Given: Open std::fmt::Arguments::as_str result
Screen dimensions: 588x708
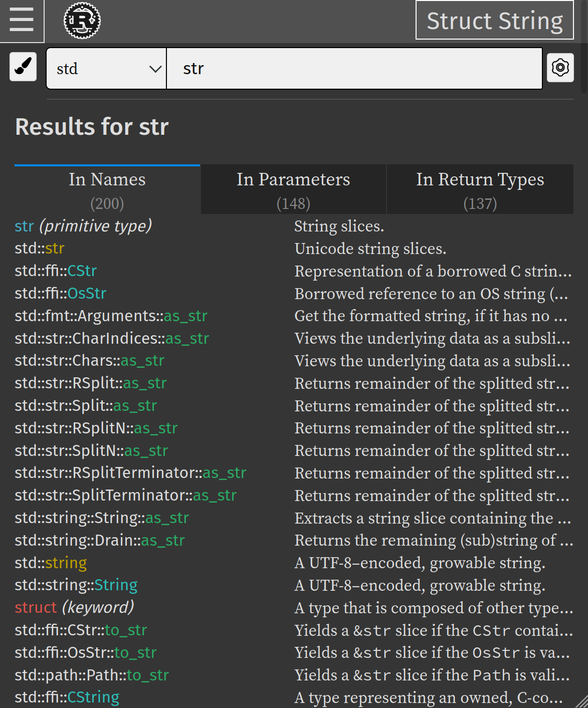Looking at the screenshot, I should pyautogui.click(x=111, y=316).
